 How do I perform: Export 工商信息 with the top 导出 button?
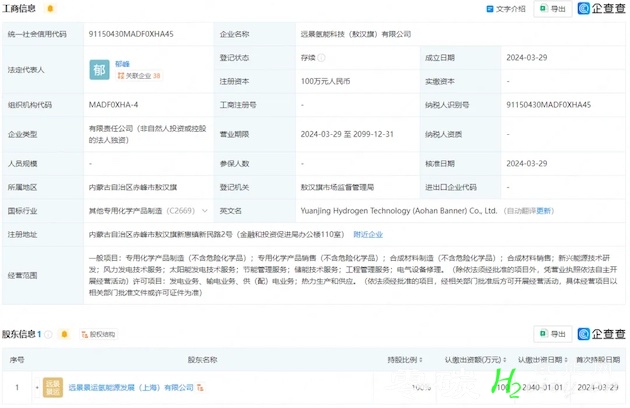[x=553, y=8]
